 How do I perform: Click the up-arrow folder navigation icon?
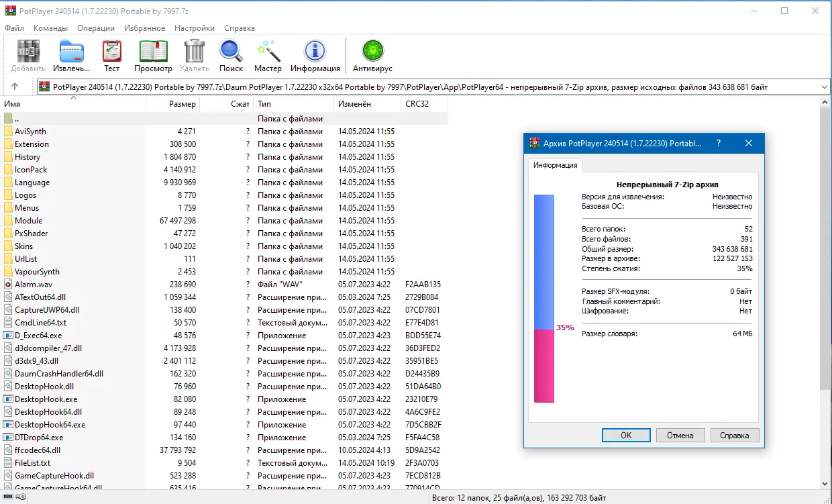pos(15,86)
